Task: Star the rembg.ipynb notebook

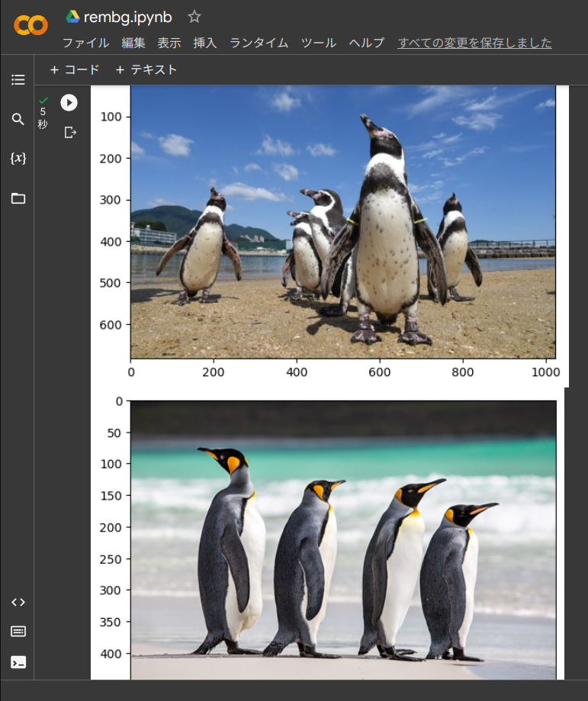Action: [194, 16]
